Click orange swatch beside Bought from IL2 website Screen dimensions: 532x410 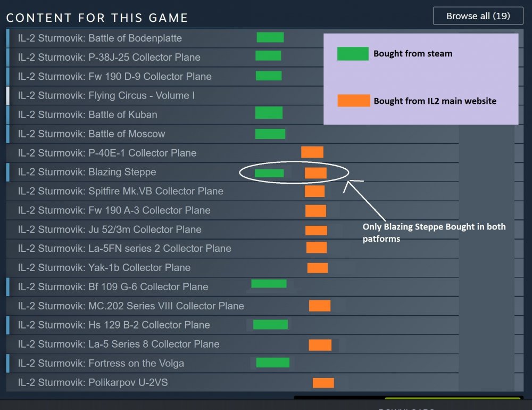354,101
